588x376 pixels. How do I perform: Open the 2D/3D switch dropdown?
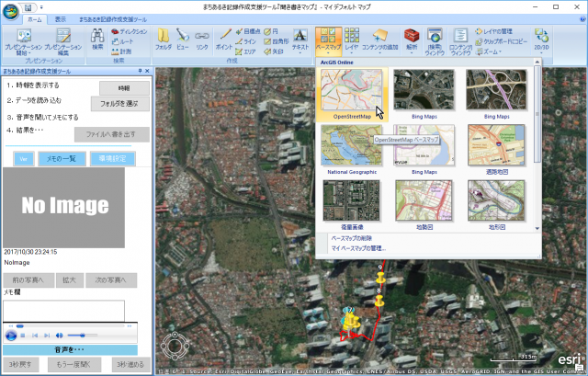541,53
